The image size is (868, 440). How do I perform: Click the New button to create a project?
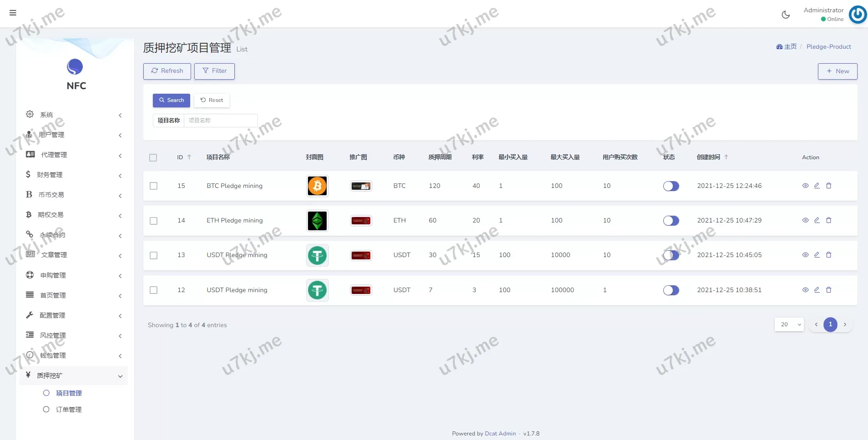coord(838,71)
